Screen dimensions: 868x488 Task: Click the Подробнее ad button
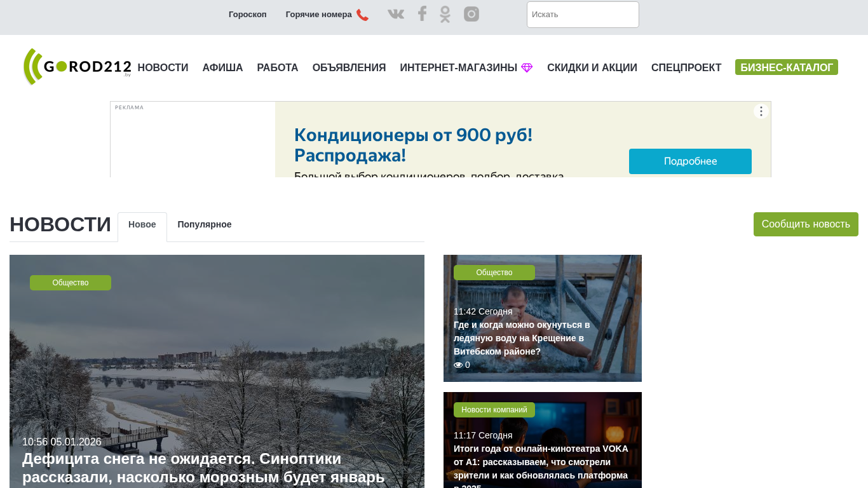(x=690, y=161)
